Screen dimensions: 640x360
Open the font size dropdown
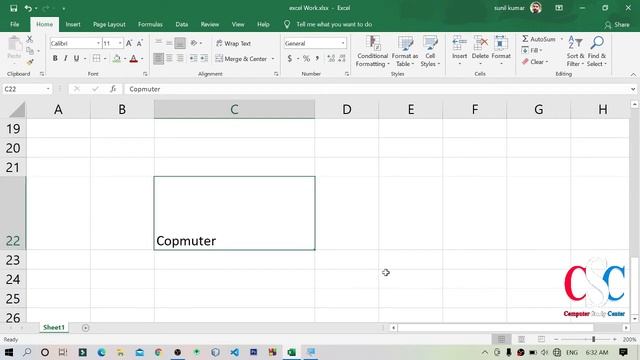click(120, 43)
